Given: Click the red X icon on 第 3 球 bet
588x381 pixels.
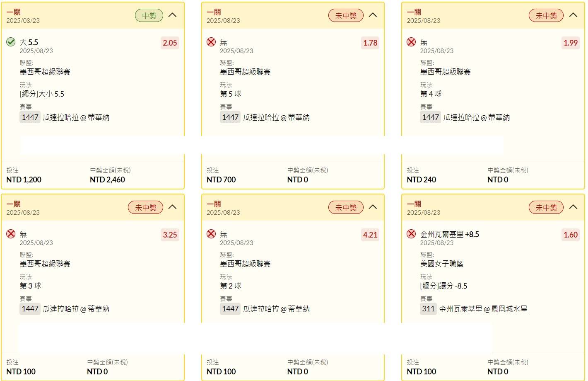Looking at the screenshot, I should pos(11,234).
